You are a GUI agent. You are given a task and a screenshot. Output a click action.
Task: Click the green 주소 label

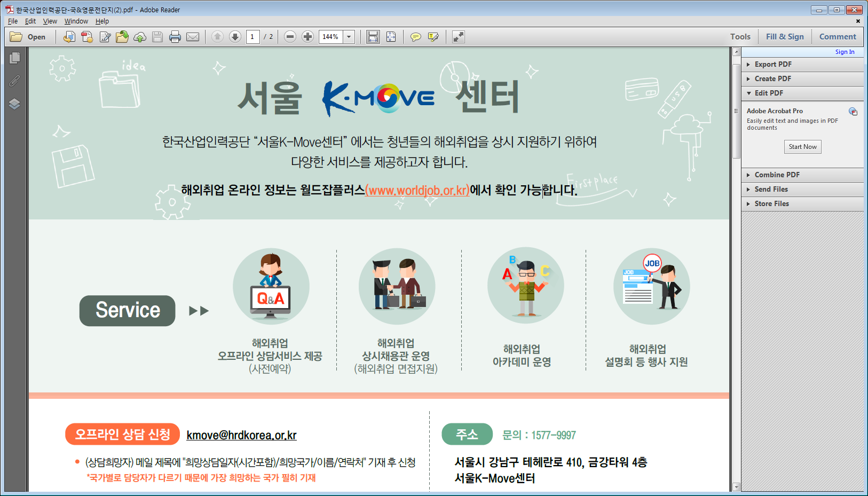(467, 434)
